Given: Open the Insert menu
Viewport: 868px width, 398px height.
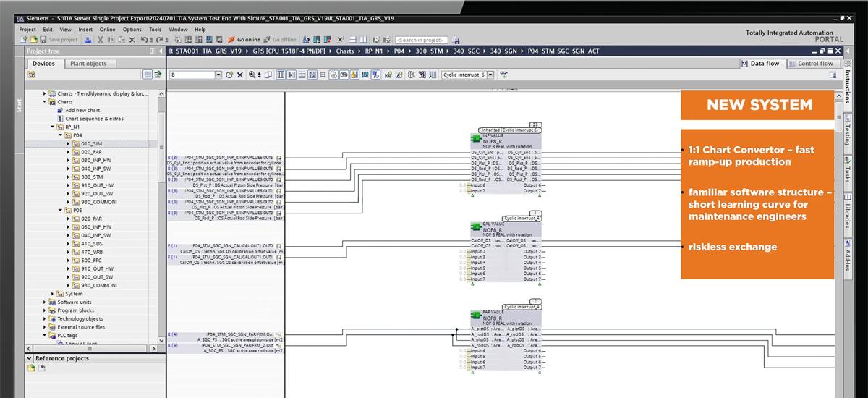Looking at the screenshot, I should [85, 30].
